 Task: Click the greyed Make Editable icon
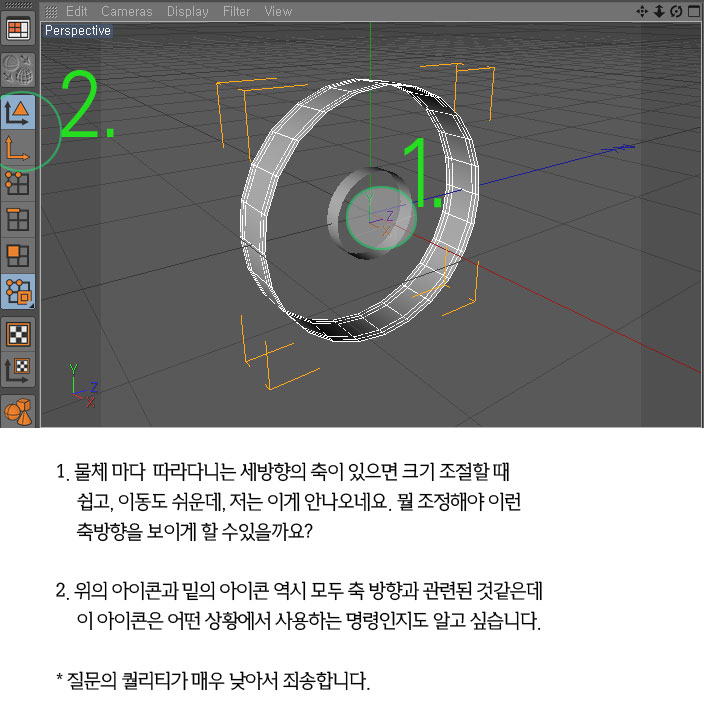click(x=18, y=70)
